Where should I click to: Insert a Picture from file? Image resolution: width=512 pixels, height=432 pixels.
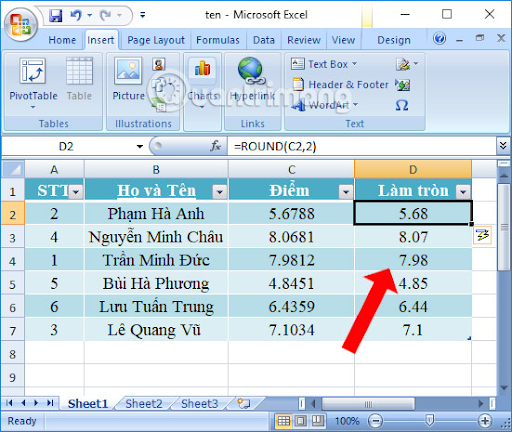point(128,71)
